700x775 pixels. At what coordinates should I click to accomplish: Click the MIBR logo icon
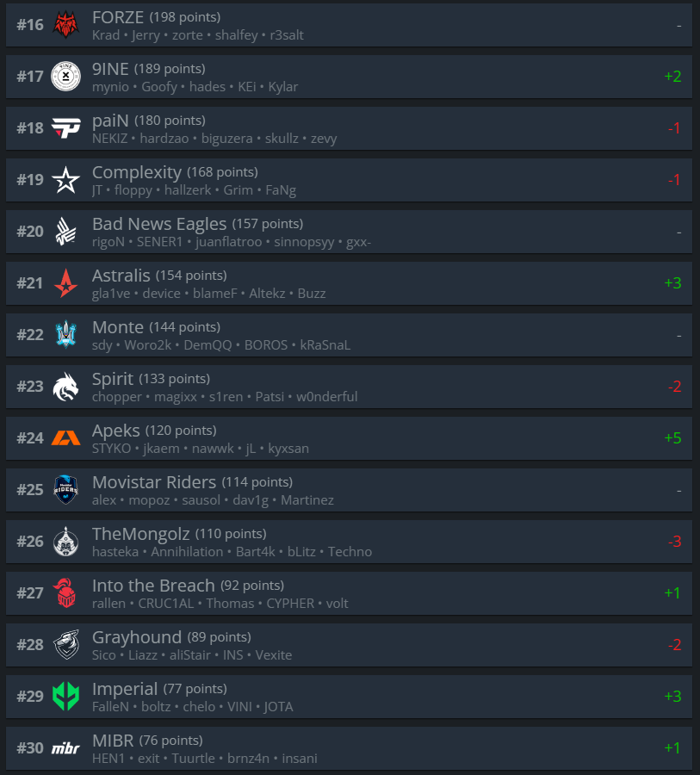[65, 748]
